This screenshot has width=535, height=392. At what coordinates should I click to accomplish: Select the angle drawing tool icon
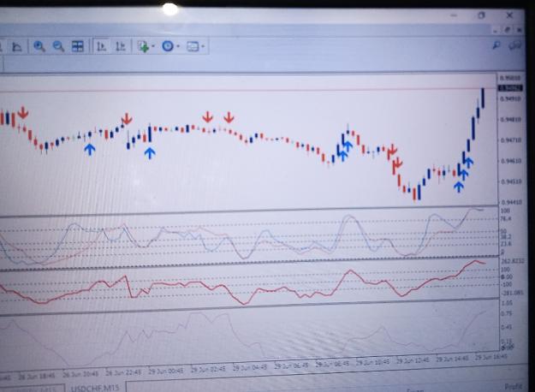pos(17,46)
